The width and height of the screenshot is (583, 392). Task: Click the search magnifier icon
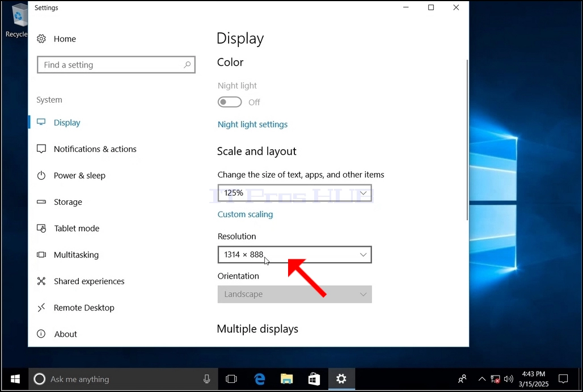(187, 65)
